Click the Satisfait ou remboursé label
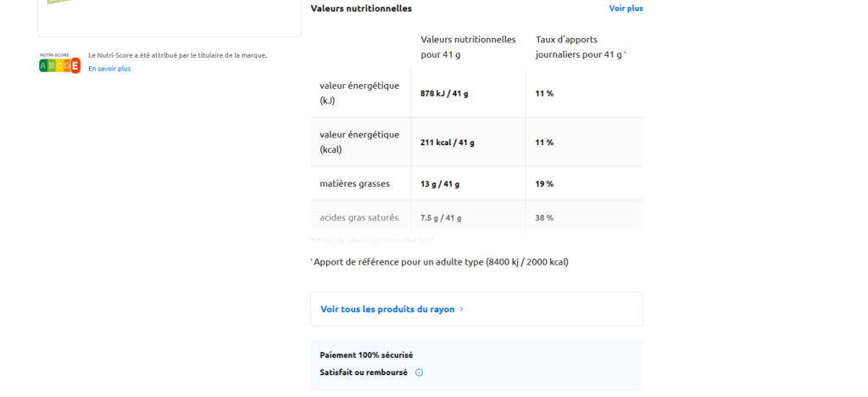The width and height of the screenshot is (868, 397). click(x=364, y=372)
